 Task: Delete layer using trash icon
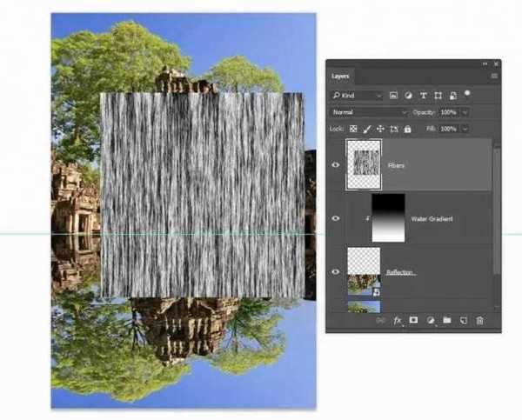tap(479, 320)
